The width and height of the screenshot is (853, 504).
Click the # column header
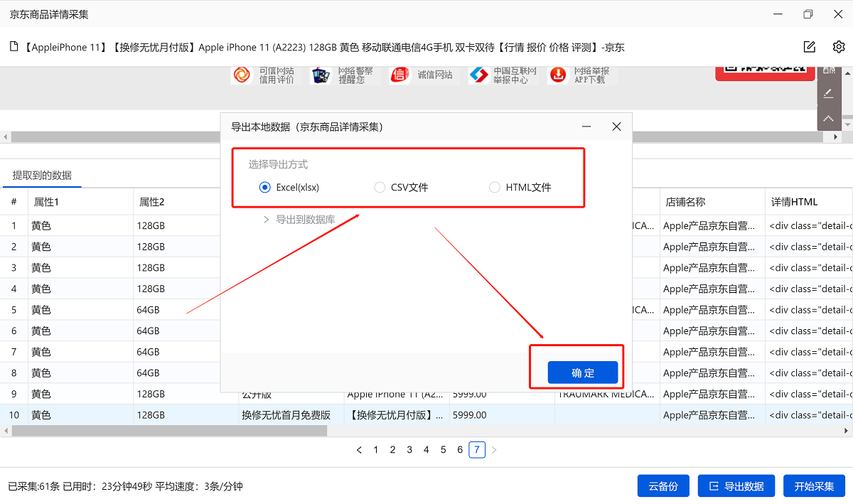(14, 202)
